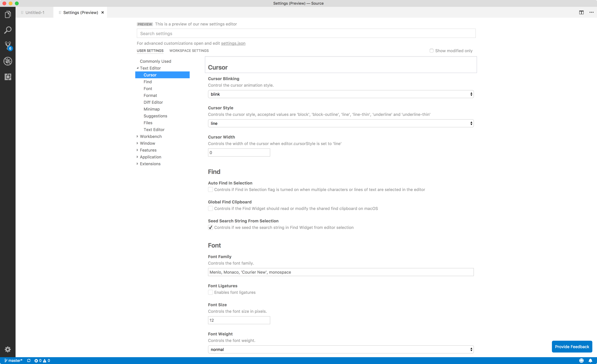This screenshot has width=597, height=364.
Task: Switch to the Untitled-1 tab
Action: click(35, 12)
